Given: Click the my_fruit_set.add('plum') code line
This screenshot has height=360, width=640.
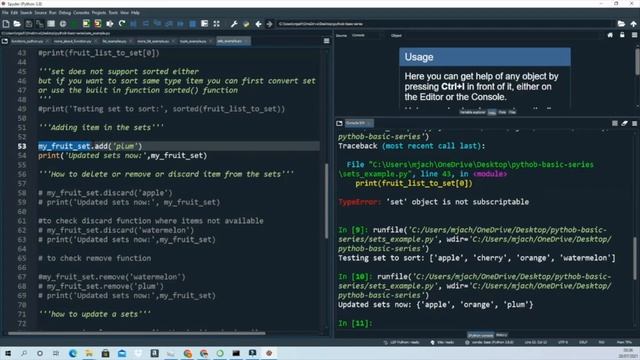Looking at the screenshot, I should pyautogui.click(x=90, y=146).
